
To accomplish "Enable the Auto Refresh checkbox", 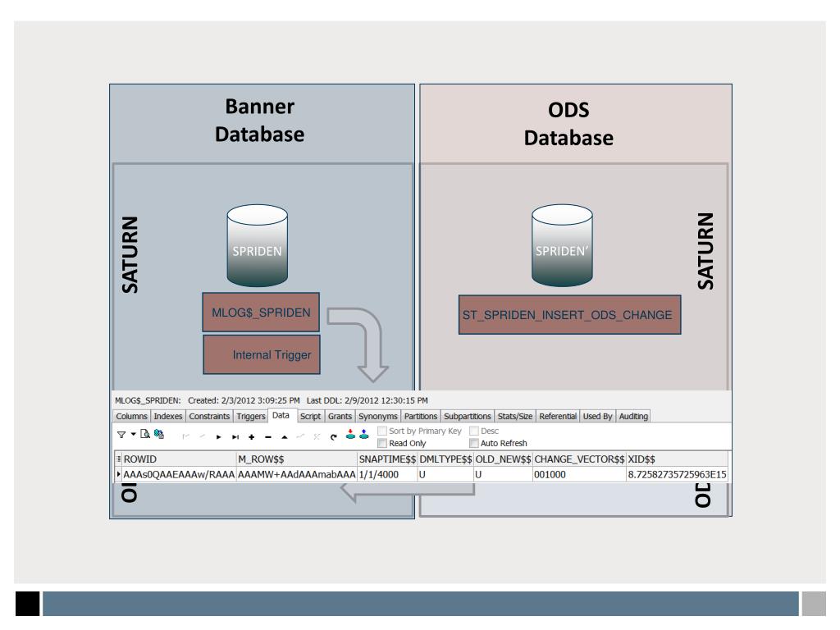I will pos(473,443).
